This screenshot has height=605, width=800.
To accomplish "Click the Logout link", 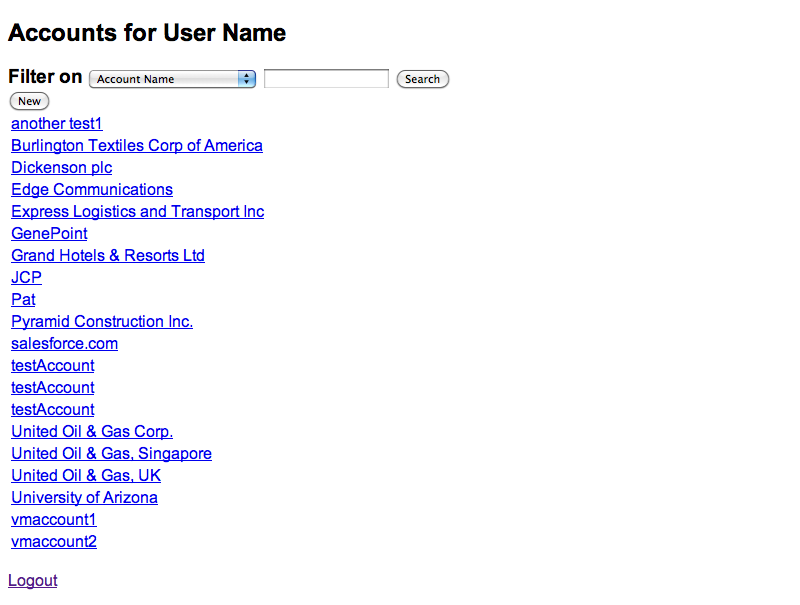I will point(33,581).
